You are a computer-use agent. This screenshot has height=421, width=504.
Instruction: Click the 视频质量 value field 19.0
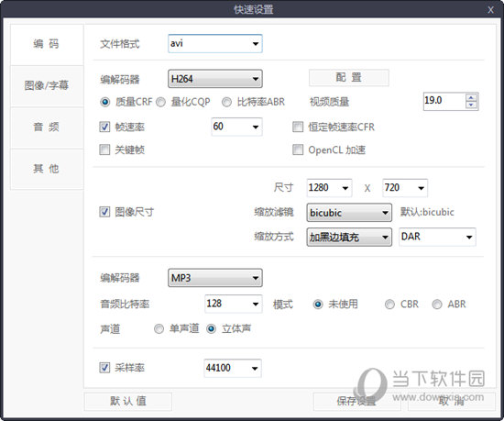pyautogui.click(x=444, y=101)
